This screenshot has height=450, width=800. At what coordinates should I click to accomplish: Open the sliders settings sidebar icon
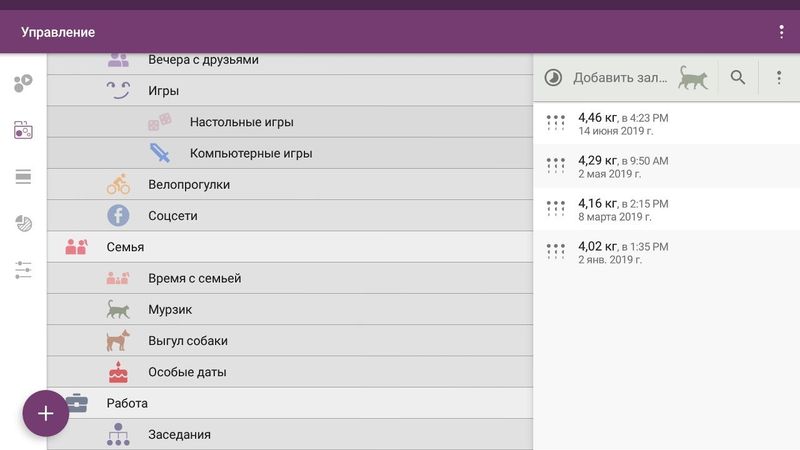[x=23, y=269]
